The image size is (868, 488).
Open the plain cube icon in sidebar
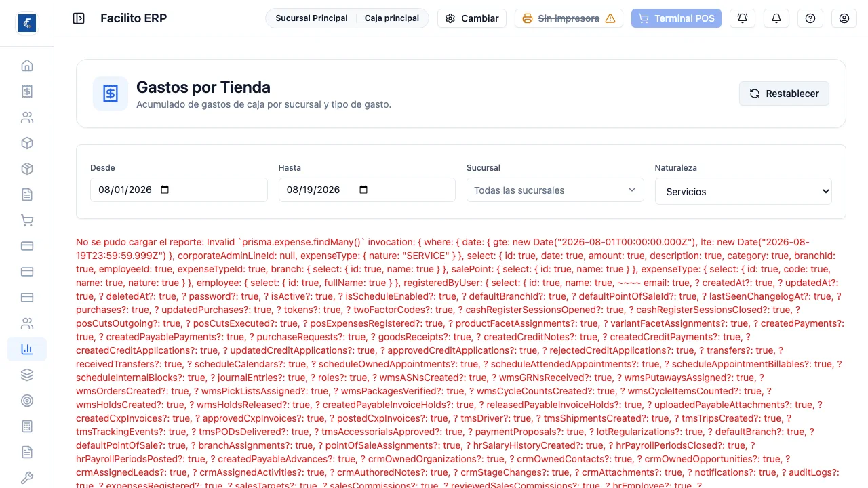(27, 143)
